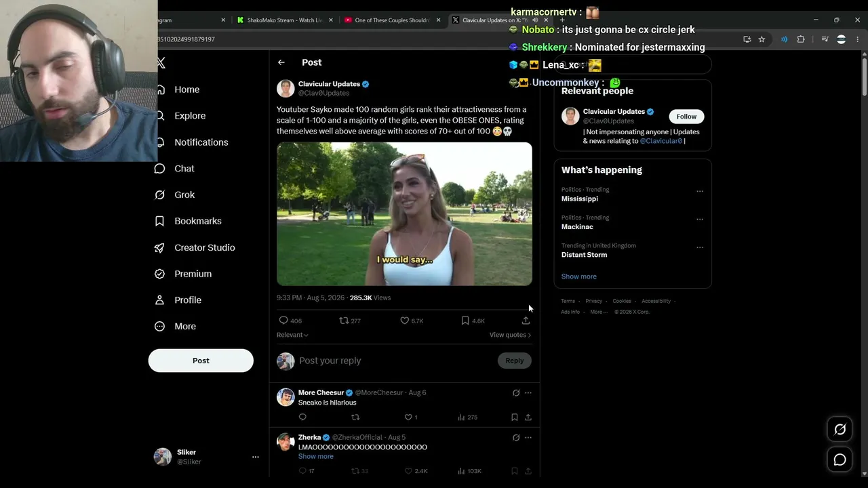Expand Zherka's comment with Show more

coord(316,456)
